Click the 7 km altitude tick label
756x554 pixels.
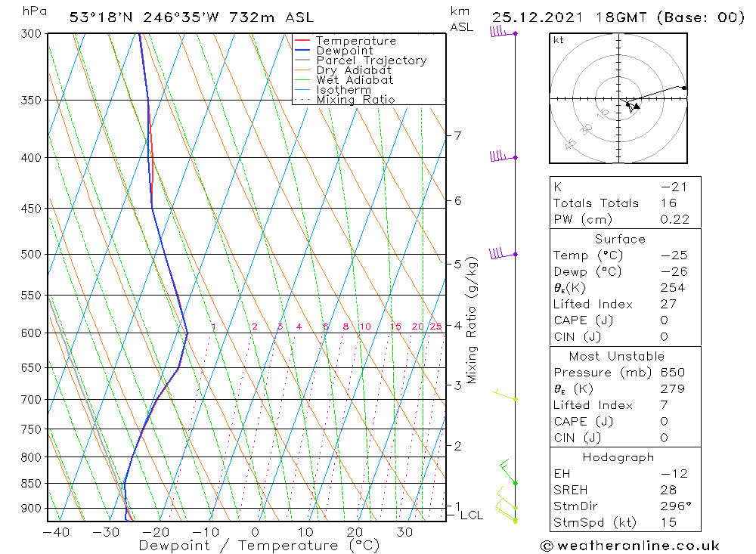point(457,135)
